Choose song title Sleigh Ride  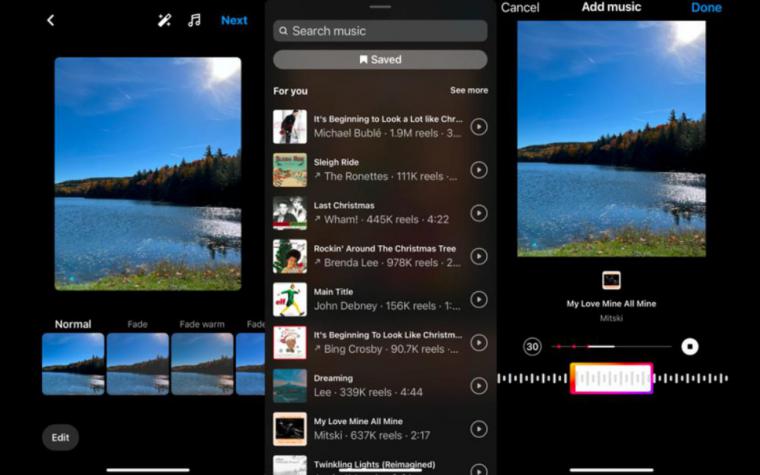point(336,162)
